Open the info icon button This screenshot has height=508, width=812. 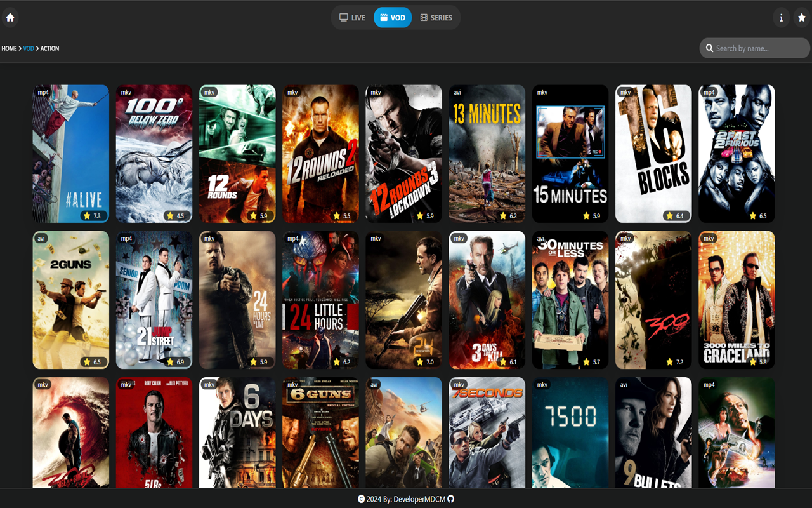(782, 18)
